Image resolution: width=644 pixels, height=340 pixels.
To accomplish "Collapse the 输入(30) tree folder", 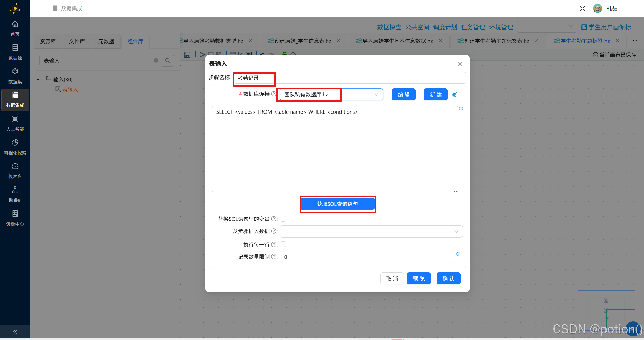I will (x=38, y=79).
